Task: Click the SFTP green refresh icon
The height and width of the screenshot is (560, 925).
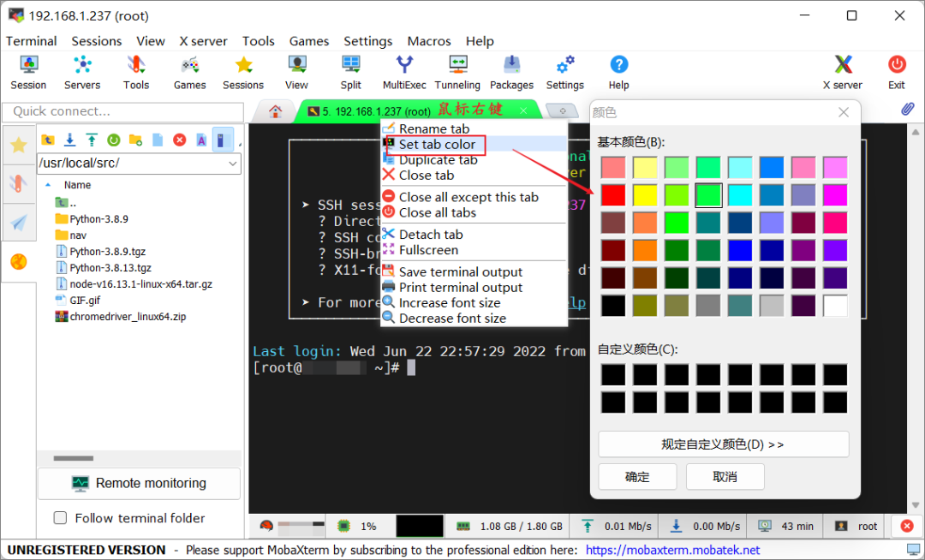Action: 114,140
